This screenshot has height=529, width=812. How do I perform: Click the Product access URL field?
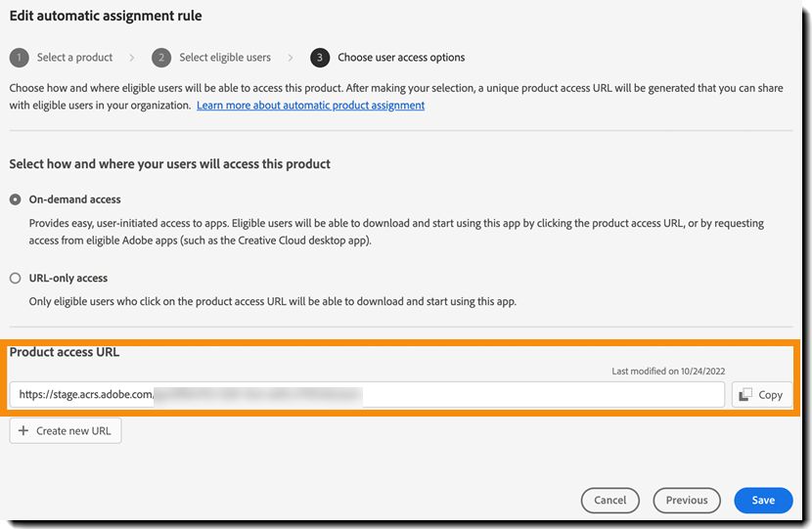point(368,394)
